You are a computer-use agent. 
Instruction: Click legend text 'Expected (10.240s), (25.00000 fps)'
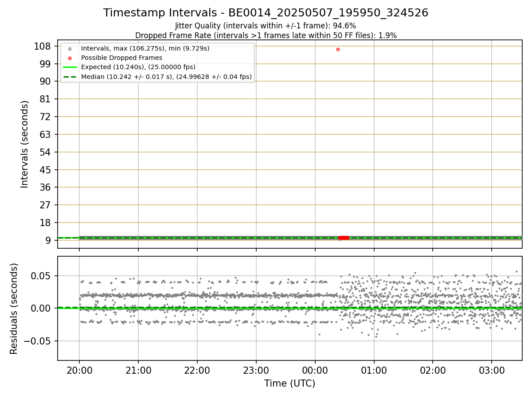point(138,67)
